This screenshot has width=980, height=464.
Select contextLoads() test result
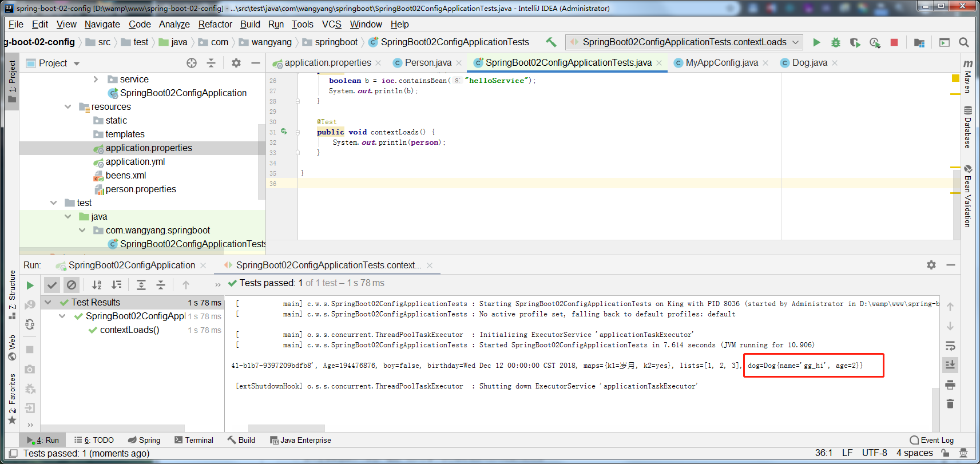[x=129, y=330]
